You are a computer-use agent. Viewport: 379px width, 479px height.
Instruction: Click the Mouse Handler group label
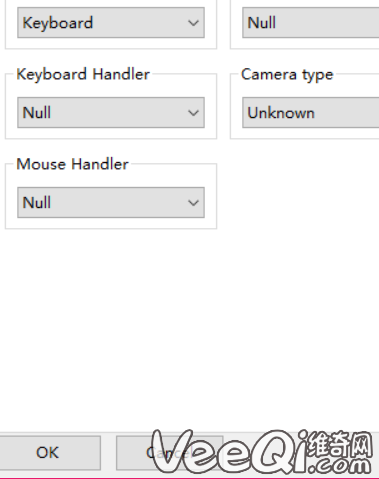[72, 164]
